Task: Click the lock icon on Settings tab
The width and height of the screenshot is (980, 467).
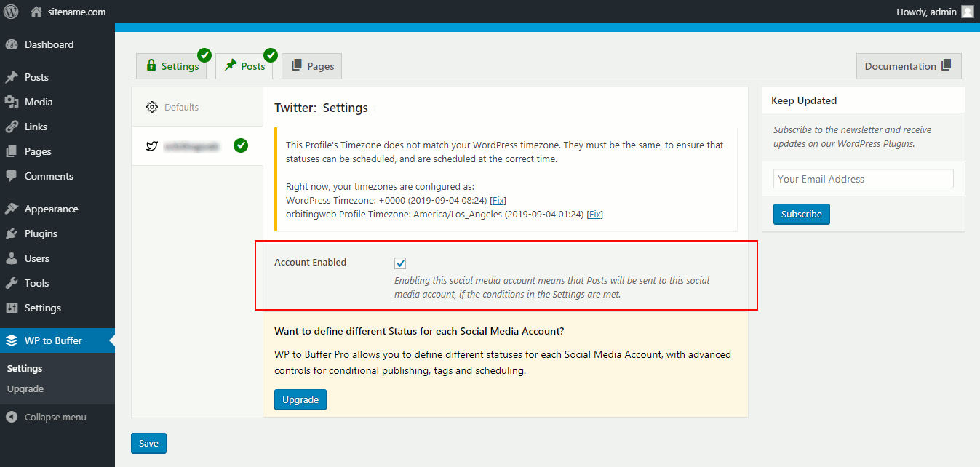Action: point(151,65)
